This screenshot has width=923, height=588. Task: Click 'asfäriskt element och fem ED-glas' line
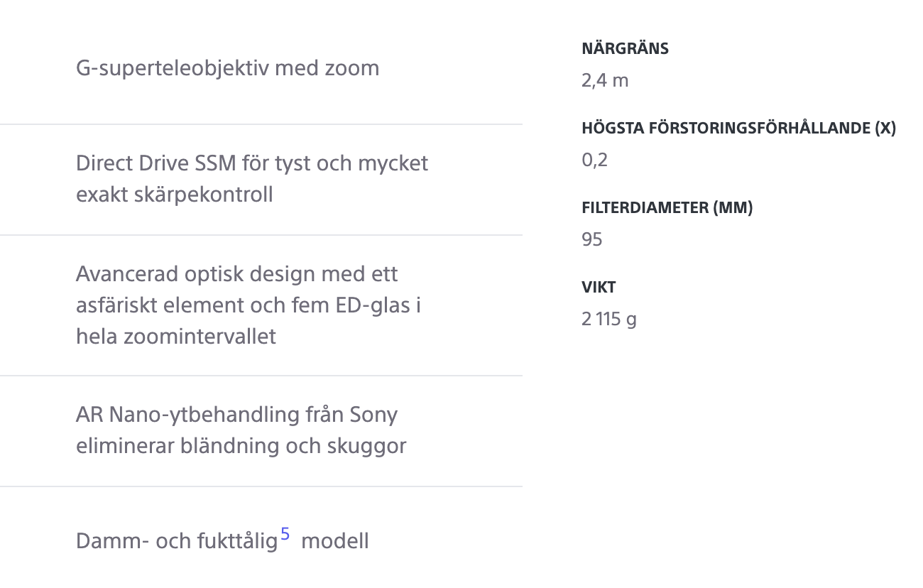pyautogui.click(x=248, y=305)
